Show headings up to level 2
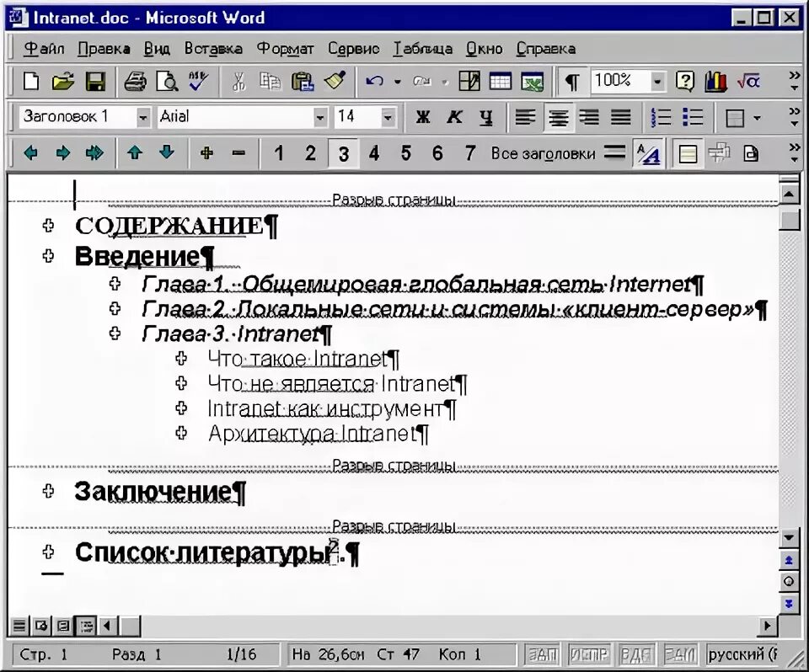809x672 pixels. [310, 153]
